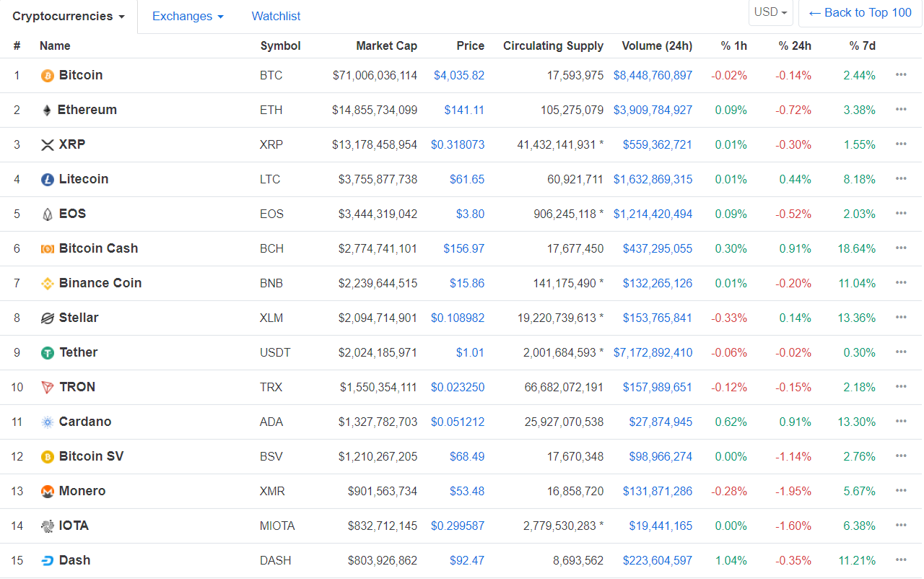Switch to the Watchlist view
This screenshot has height=579, width=924.
(276, 15)
